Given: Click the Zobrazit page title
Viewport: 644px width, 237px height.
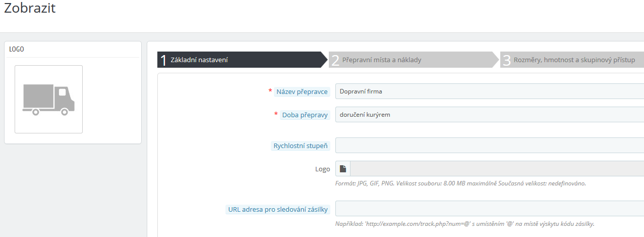Looking at the screenshot, I should click(x=30, y=9).
